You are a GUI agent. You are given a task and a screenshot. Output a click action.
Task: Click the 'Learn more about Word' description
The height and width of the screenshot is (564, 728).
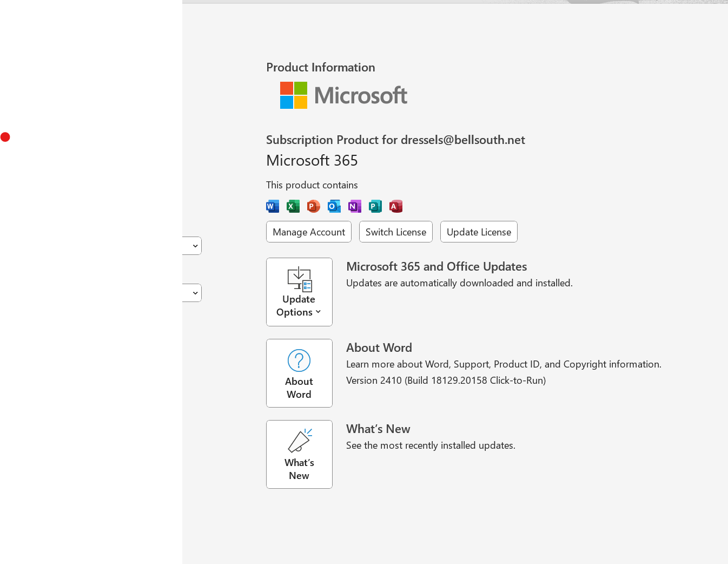click(x=504, y=364)
